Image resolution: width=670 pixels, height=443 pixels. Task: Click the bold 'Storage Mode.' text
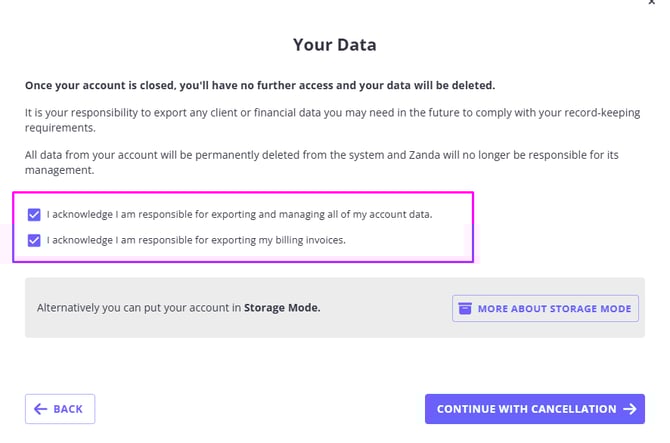click(x=282, y=308)
